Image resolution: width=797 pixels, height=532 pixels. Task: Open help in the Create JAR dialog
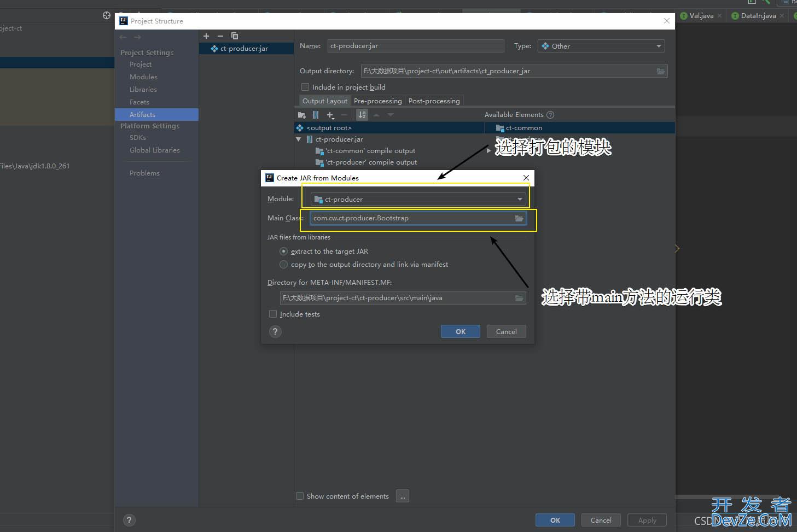click(275, 331)
